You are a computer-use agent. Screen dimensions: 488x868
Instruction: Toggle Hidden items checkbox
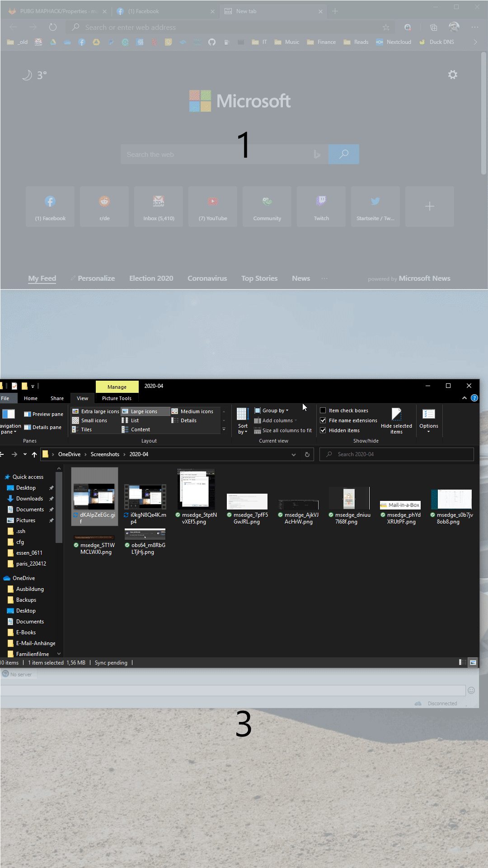(340, 430)
